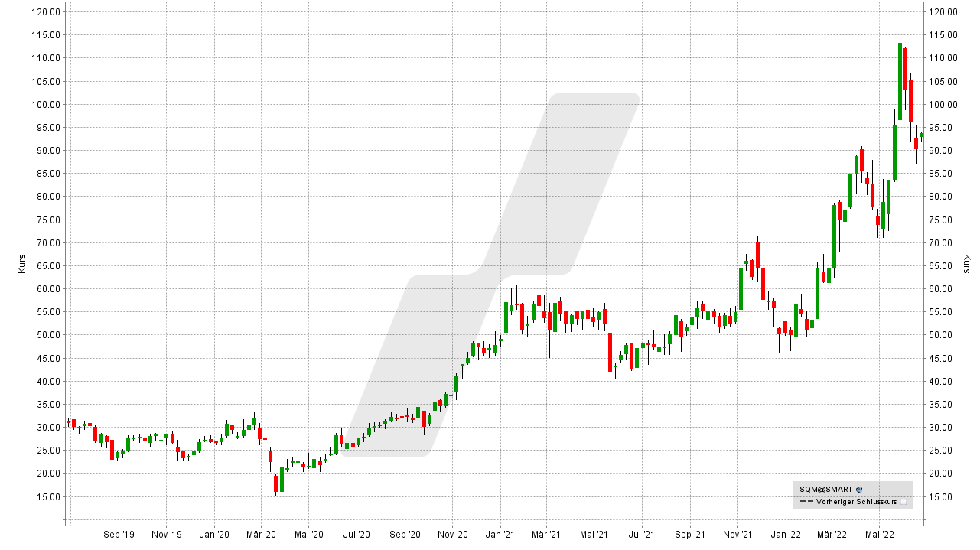Viewport: 980px width, 550px height.
Task: Click the Mai '21 date label
Action: tap(594, 535)
